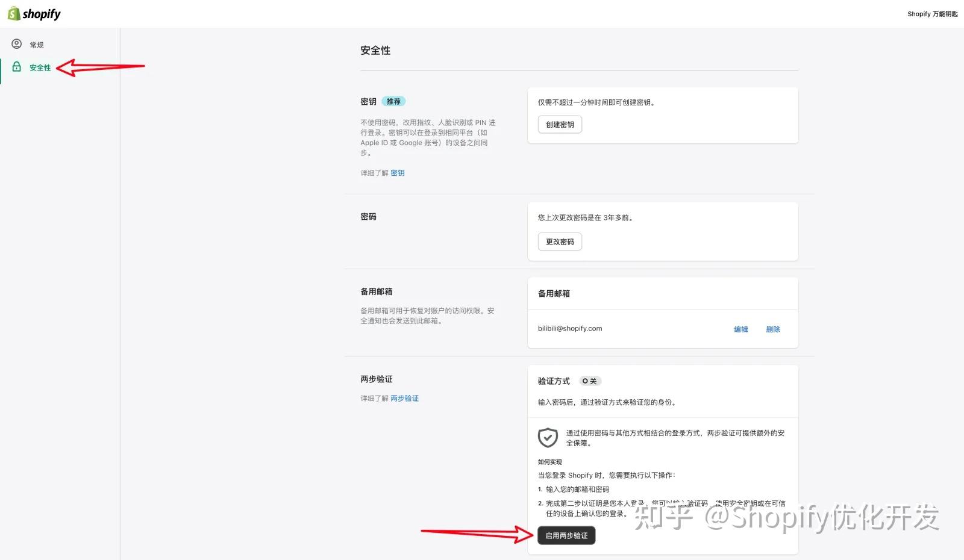Click 删除 for the backup email
Screen dimensions: 964x560
pos(773,329)
